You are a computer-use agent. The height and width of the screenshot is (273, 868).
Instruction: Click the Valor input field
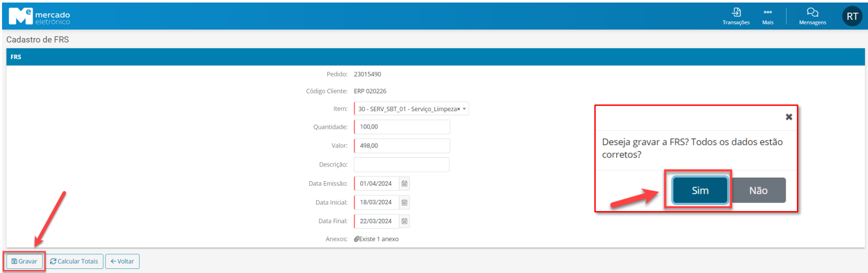click(402, 146)
